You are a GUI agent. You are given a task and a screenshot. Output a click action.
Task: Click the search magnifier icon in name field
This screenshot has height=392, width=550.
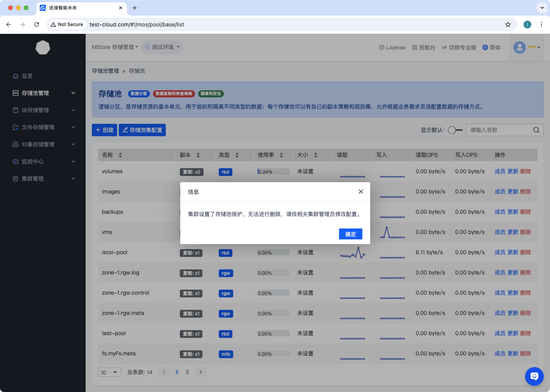click(x=536, y=130)
